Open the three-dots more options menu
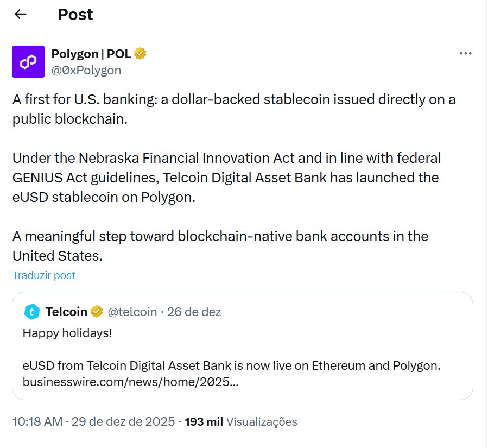Viewport: 488px width, 448px height. coord(465,53)
